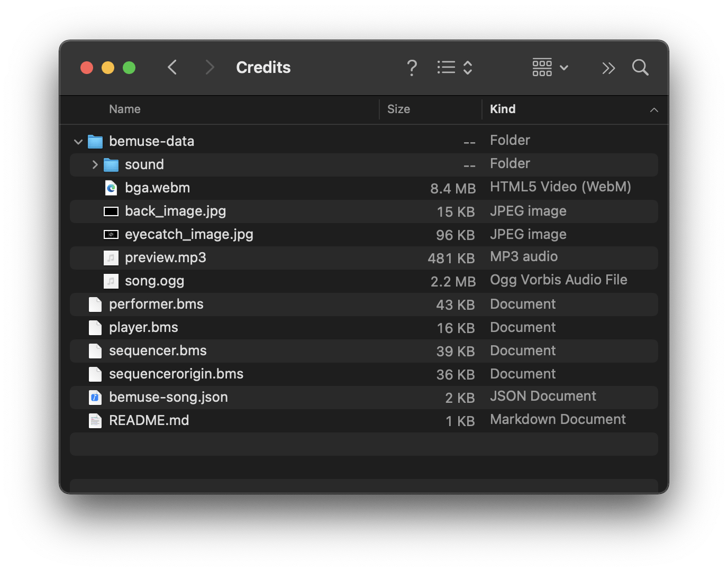The height and width of the screenshot is (572, 728).
Task: Click the bga.webm HTML5 video icon
Action: [111, 188]
